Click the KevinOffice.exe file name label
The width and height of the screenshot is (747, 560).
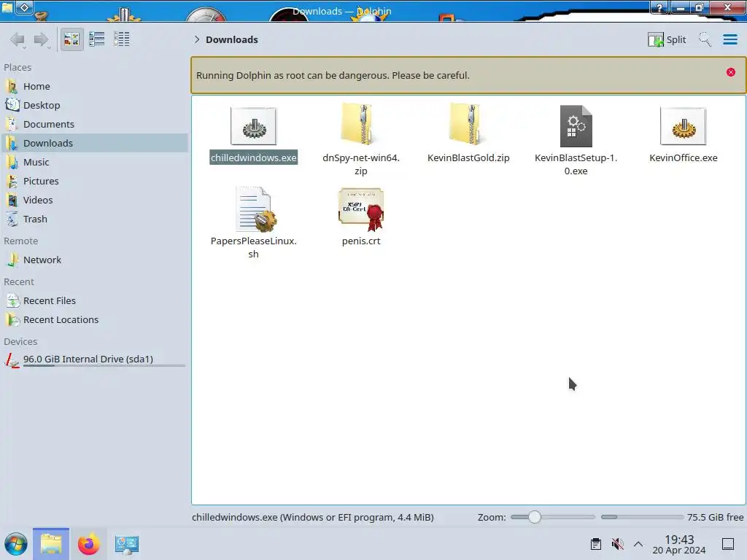point(683,157)
